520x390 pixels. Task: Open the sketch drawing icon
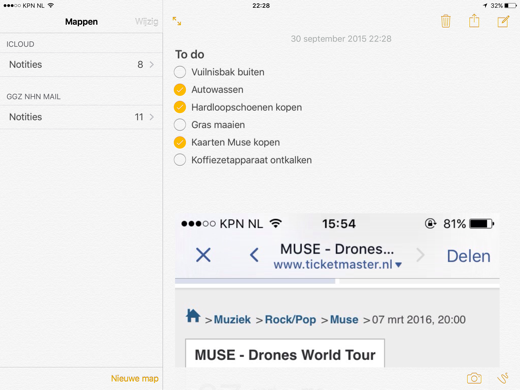[503, 378]
